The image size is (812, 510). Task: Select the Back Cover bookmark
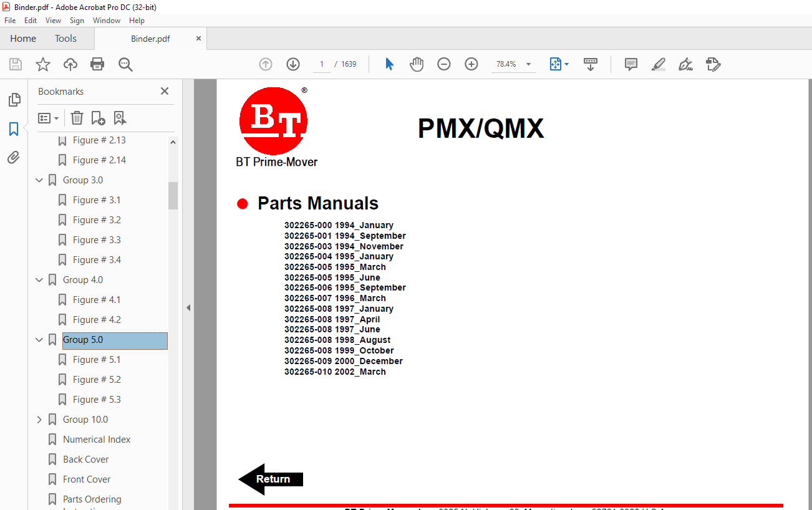pyautogui.click(x=85, y=459)
